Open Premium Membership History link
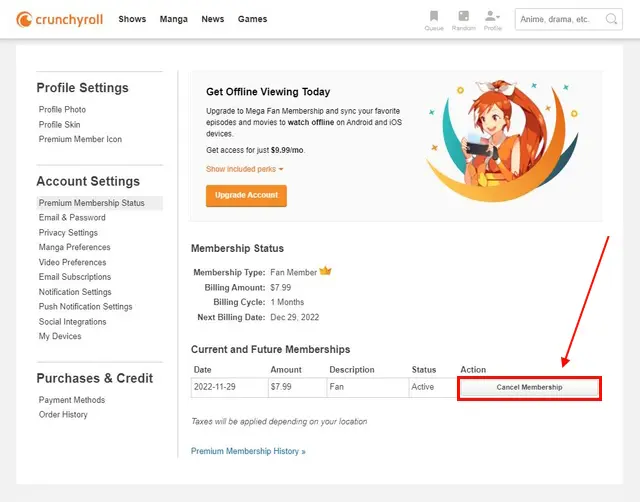 (248, 451)
